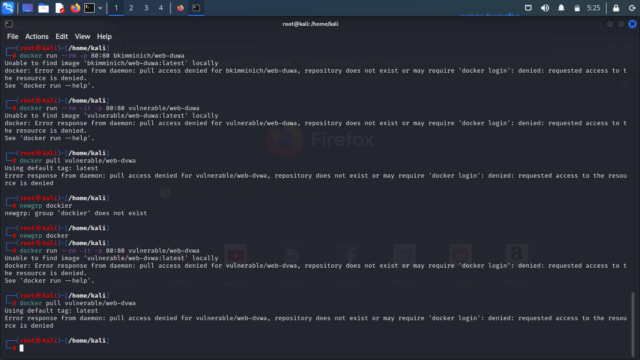Open the terminal Actions menu
The width and height of the screenshot is (640, 360).
coord(37,36)
